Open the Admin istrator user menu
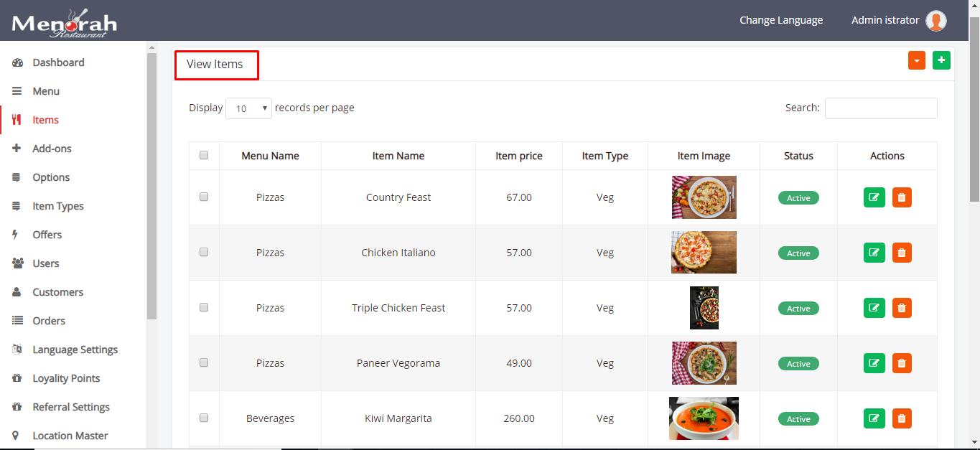 coord(885,20)
